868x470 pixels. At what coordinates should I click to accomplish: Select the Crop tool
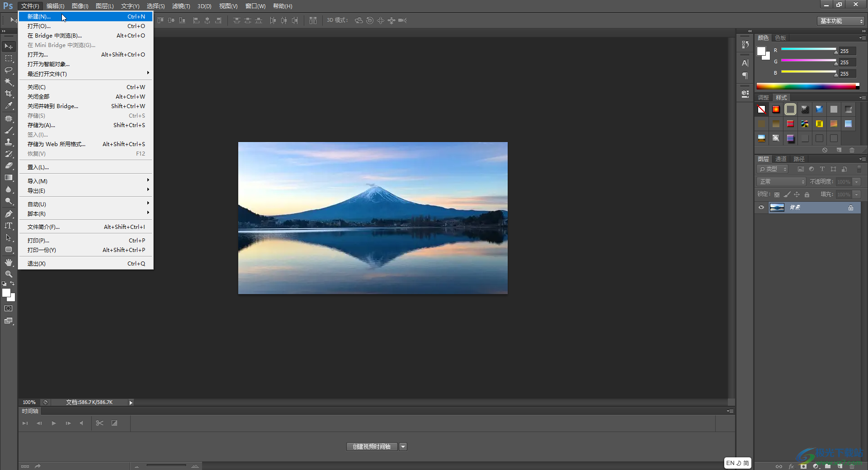click(9, 94)
